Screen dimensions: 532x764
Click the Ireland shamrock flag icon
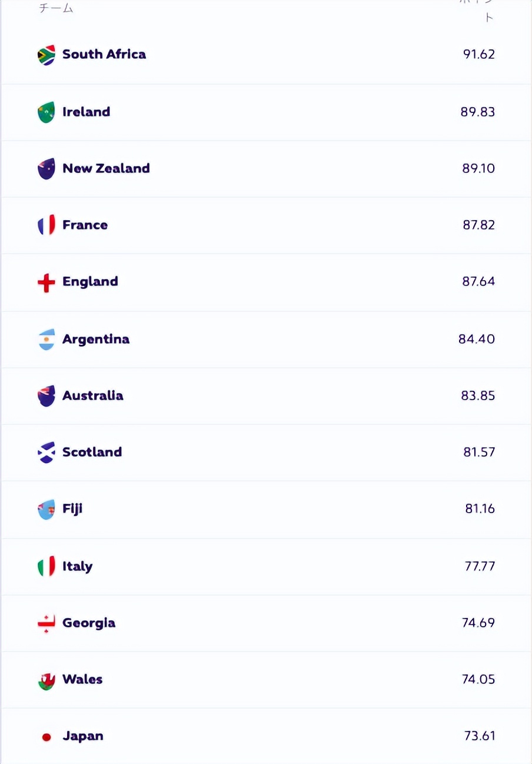pyautogui.click(x=46, y=112)
